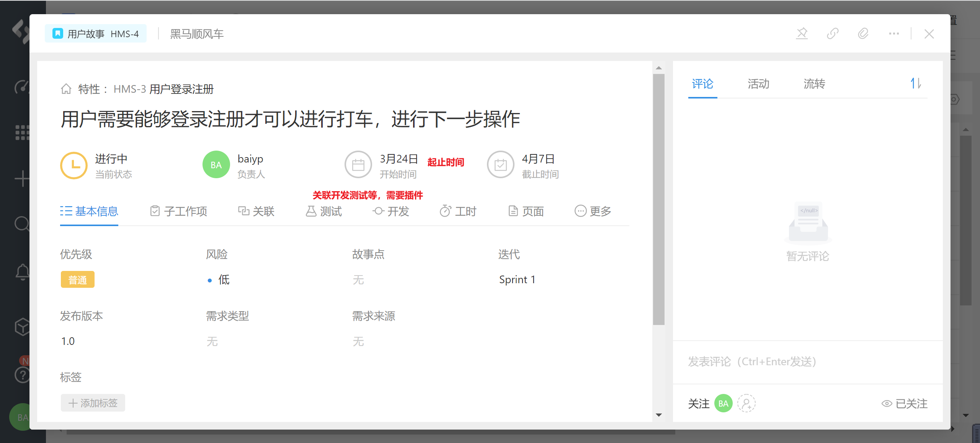The height and width of the screenshot is (443, 980).
Task: Open the three-dots more actions menu
Action: click(893, 34)
